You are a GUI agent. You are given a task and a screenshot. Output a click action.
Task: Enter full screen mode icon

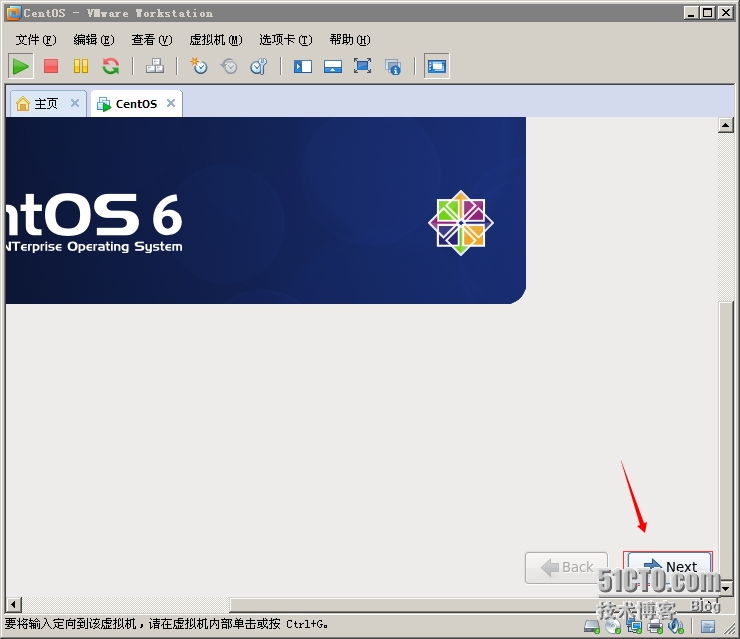coord(362,66)
